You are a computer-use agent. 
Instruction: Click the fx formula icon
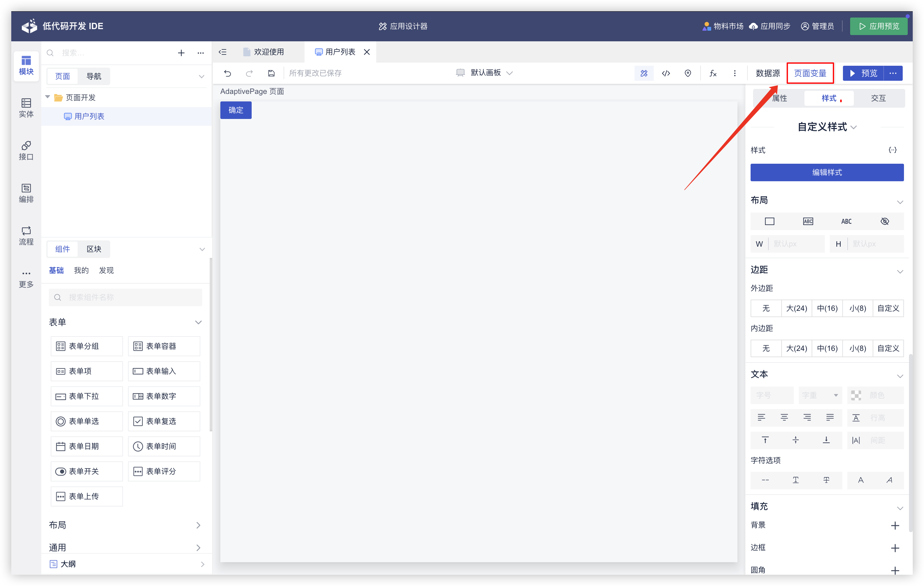click(713, 73)
